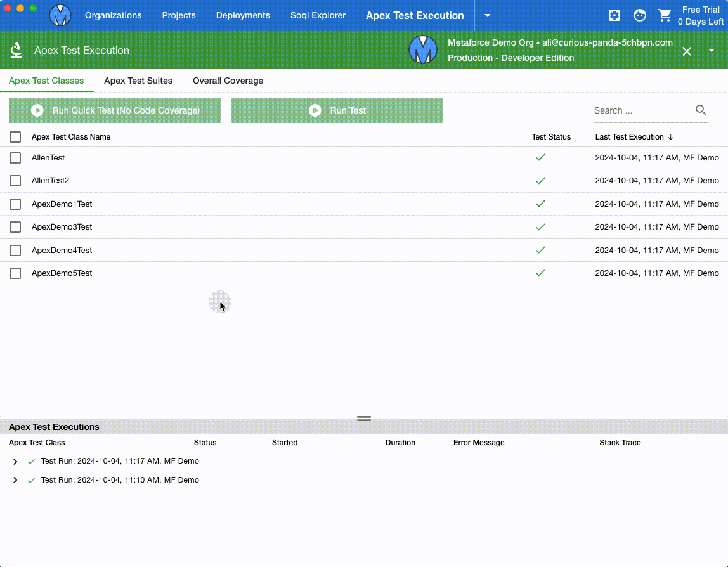Click the ApexDemo4Test class name
This screenshot has height=567, width=728.
pos(62,251)
